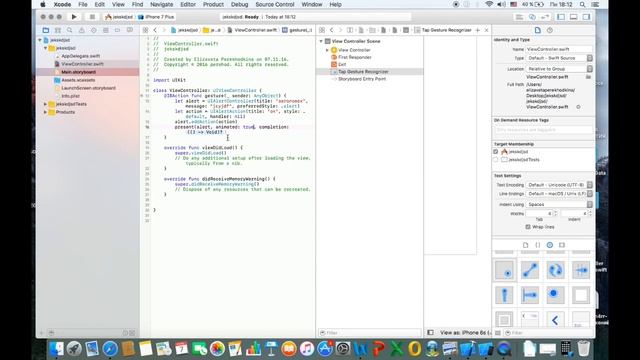This screenshot has width=640, height=360.
Task: Collapse the jeksdjsd group folder
Action: 45,48
